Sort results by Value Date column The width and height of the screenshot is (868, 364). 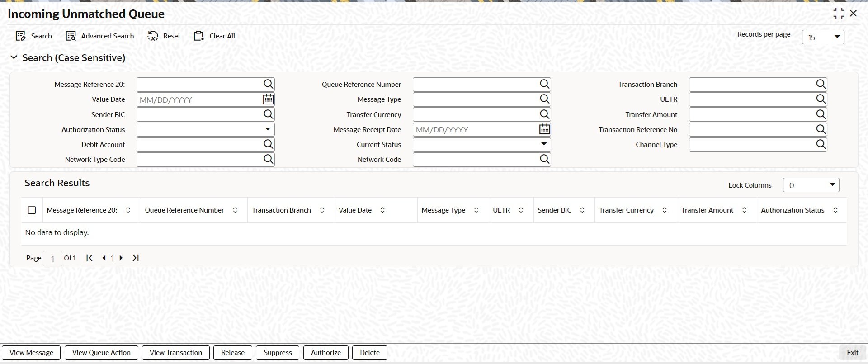pyautogui.click(x=383, y=210)
